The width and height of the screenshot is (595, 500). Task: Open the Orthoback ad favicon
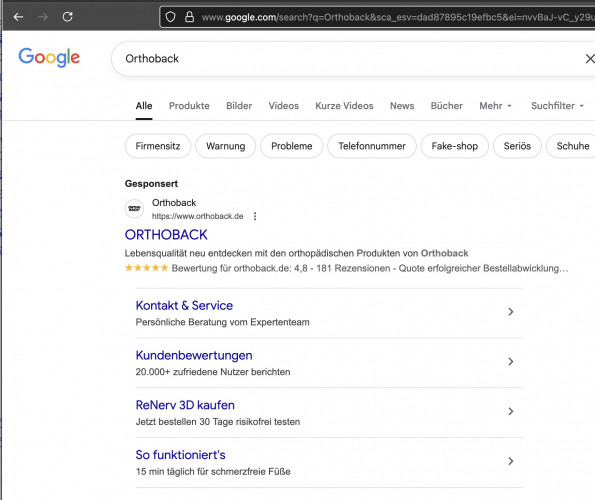click(134, 209)
